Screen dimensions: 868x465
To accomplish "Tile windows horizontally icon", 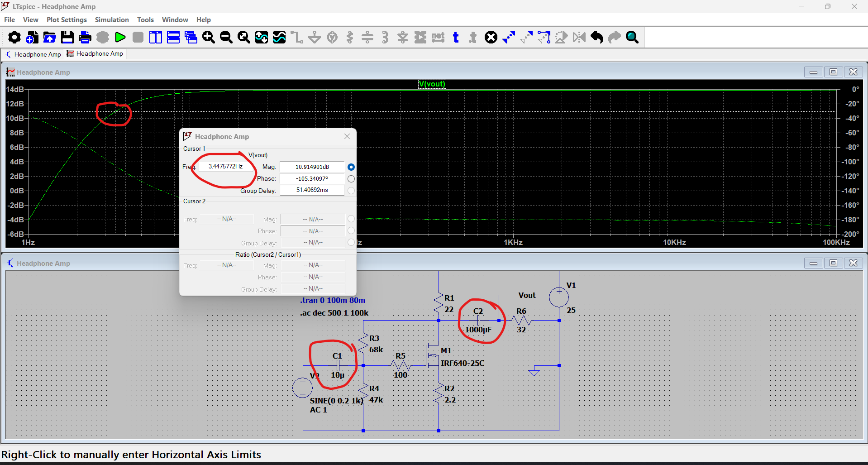I will [173, 37].
